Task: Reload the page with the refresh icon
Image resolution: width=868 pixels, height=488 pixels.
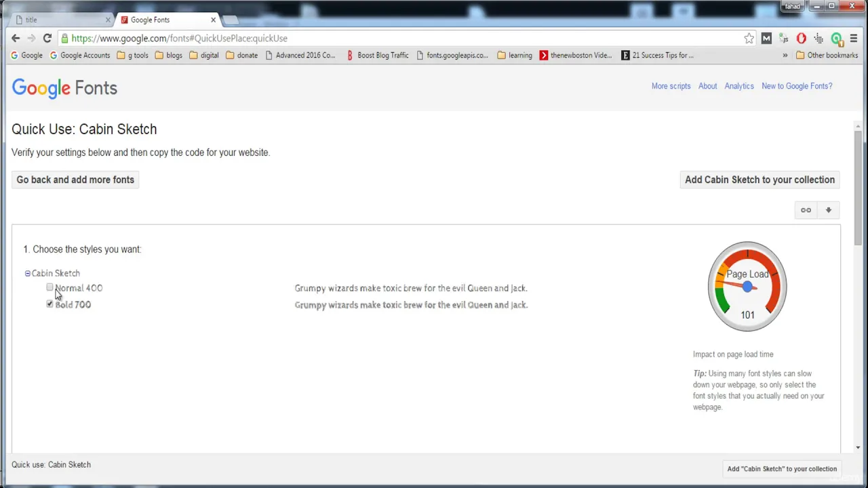Action: (47, 39)
